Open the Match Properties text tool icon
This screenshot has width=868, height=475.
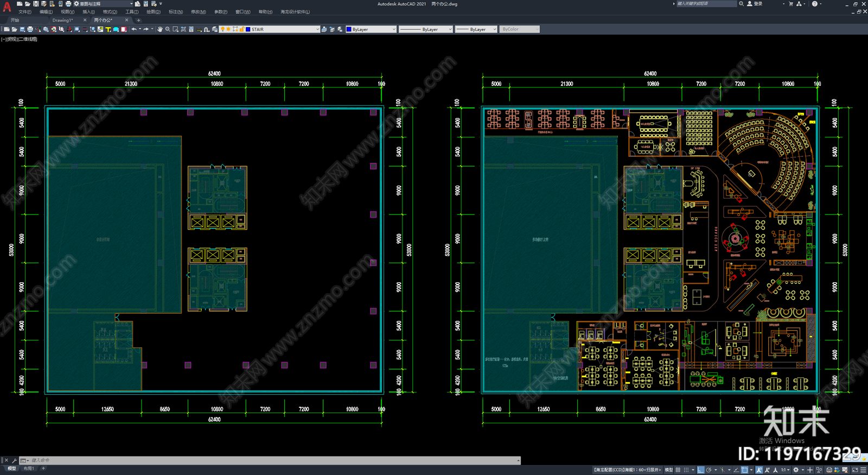coord(108,29)
